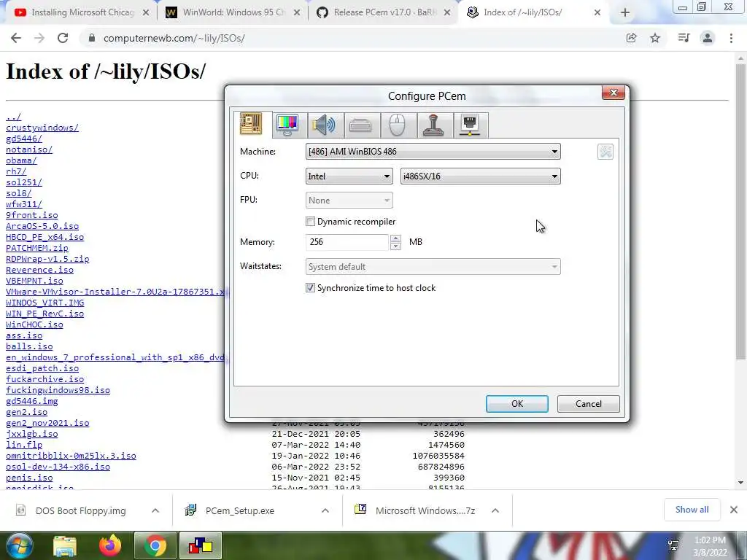Viewport: 747px width, 560px height.
Task: Open File Explorer from the taskbar
Action: [x=65, y=545]
